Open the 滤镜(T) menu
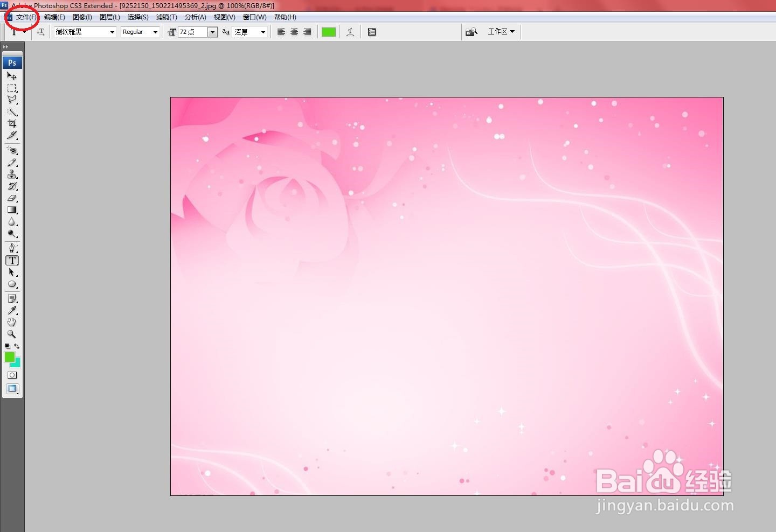 (x=167, y=17)
